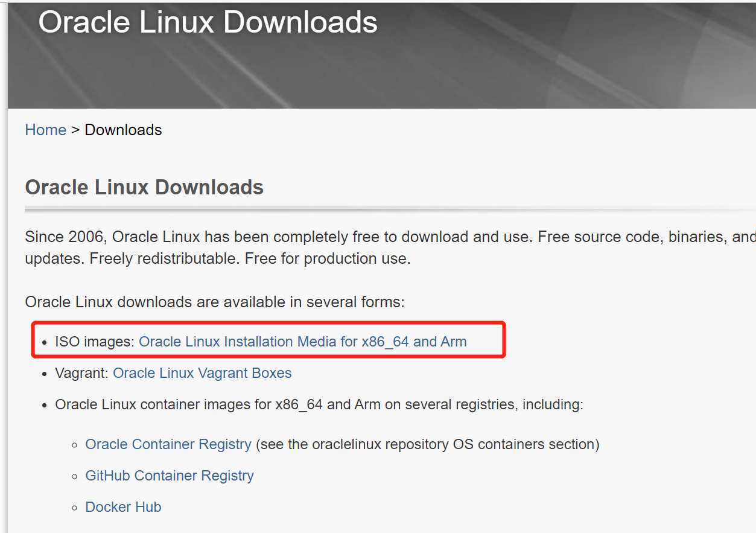This screenshot has width=756, height=533.
Task: Click the Home breadcrumb link
Action: coord(45,130)
